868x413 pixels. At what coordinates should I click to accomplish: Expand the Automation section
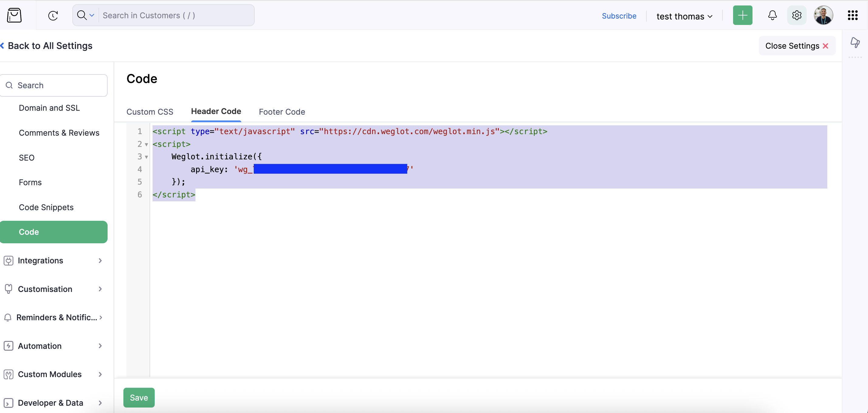(53, 346)
